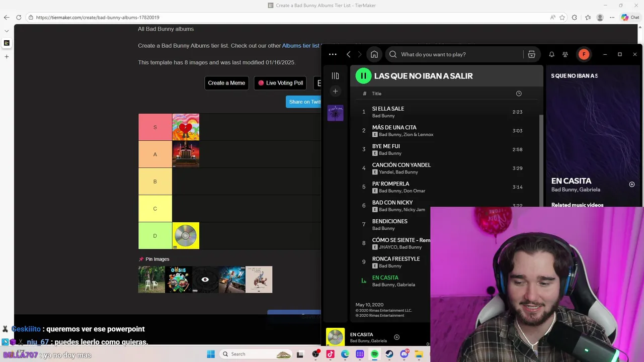Select the black eye album image
Screen dimensions: 644x362
click(205, 280)
